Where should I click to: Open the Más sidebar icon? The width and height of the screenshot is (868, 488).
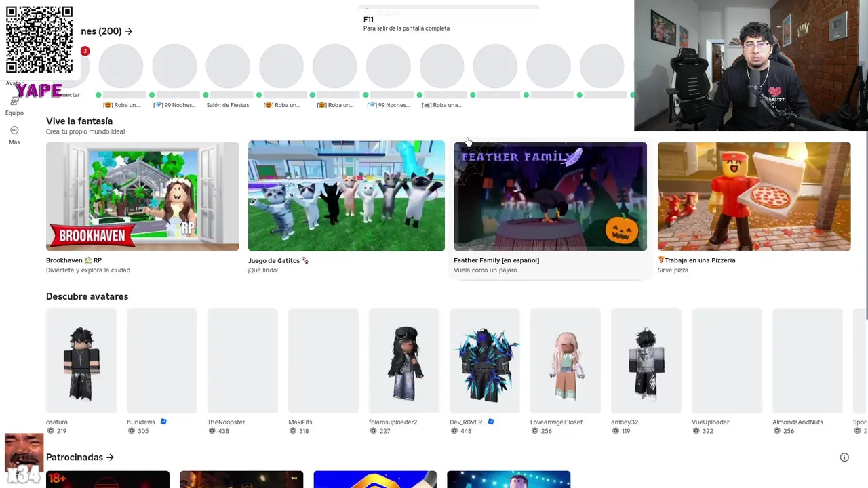tap(14, 130)
